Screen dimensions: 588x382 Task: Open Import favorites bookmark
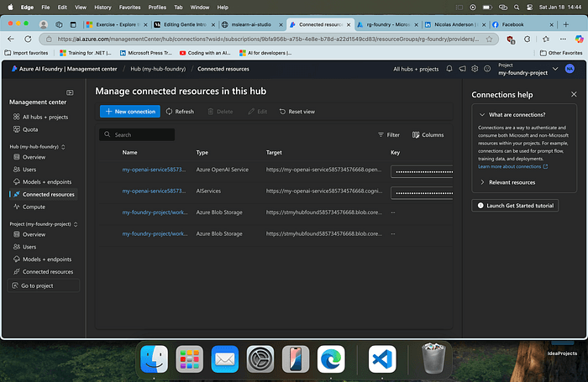pos(26,53)
